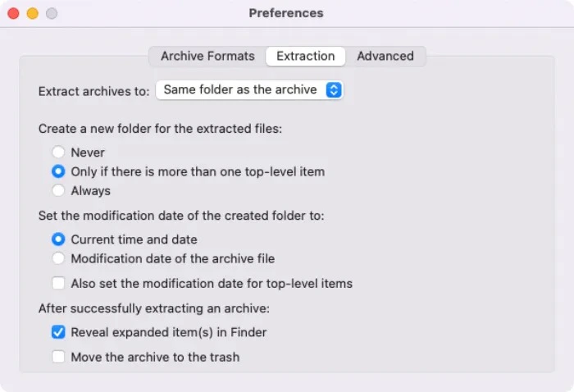Switch to the Archive Formats tab
Viewport: 574px width, 392px height.
click(x=207, y=57)
